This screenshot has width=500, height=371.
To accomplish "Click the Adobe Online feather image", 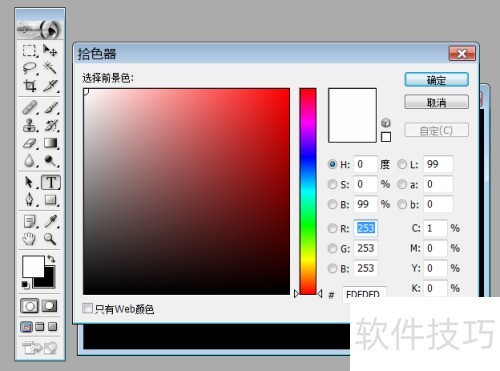I will [x=40, y=30].
